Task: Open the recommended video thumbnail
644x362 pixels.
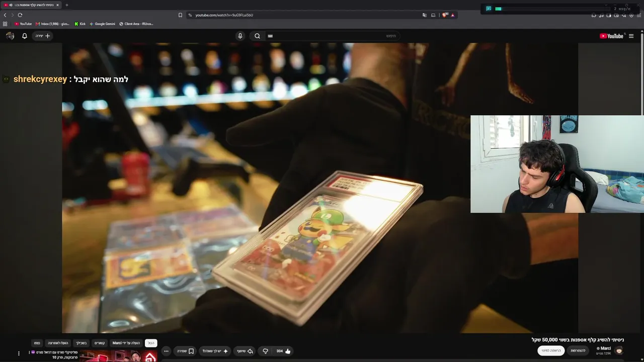Action: (119, 356)
